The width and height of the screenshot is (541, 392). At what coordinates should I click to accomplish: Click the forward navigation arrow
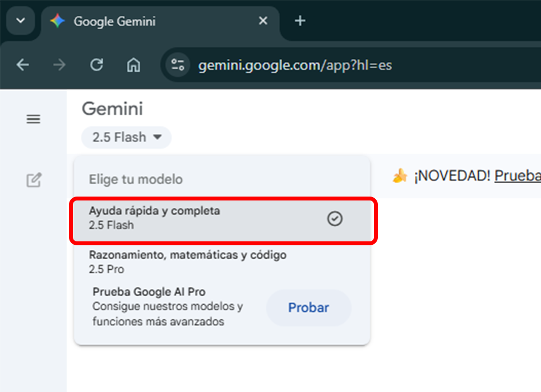[x=59, y=64]
